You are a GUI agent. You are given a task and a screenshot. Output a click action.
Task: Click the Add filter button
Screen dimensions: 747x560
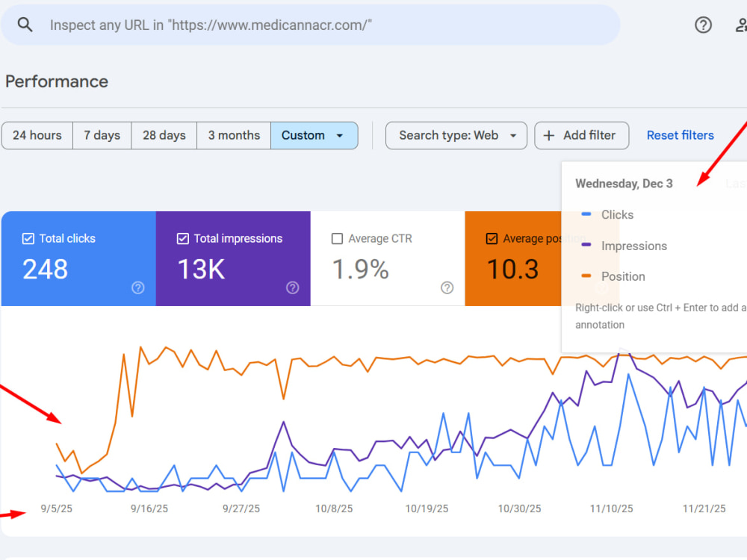(x=582, y=136)
